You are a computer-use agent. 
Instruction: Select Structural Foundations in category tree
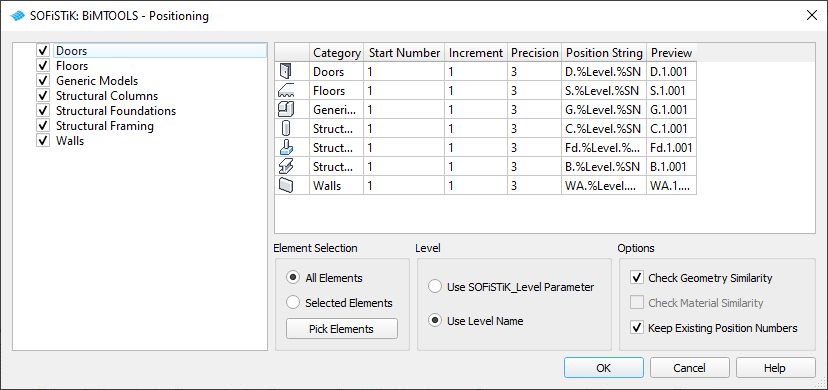pyautogui.click(x=116, y=111)
